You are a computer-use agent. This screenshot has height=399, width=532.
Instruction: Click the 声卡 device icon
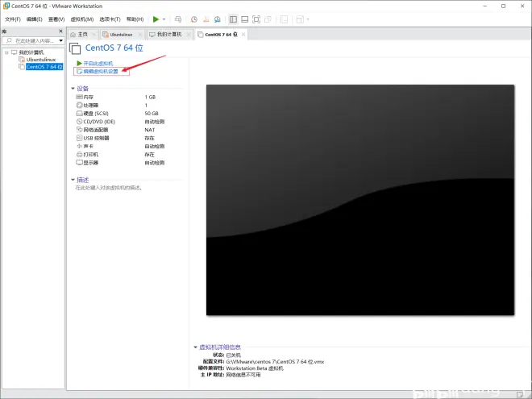[x=79, y=146]
